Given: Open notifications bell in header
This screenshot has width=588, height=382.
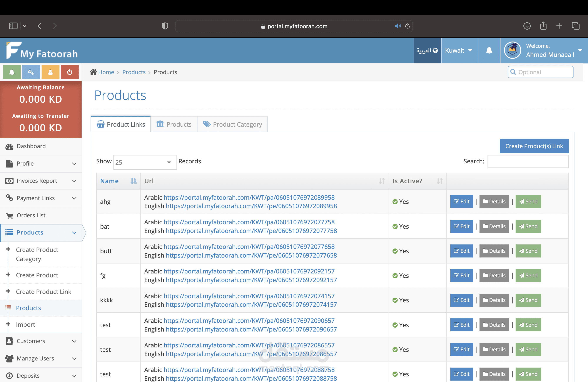Looking at the screenshot, I should click(x=489, y=51).
